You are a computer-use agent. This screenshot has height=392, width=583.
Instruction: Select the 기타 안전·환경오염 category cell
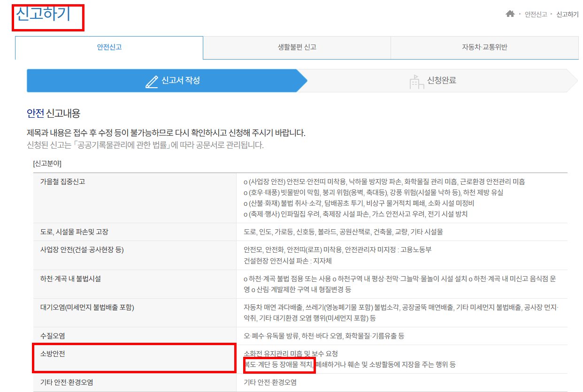[x=135, y=383]
